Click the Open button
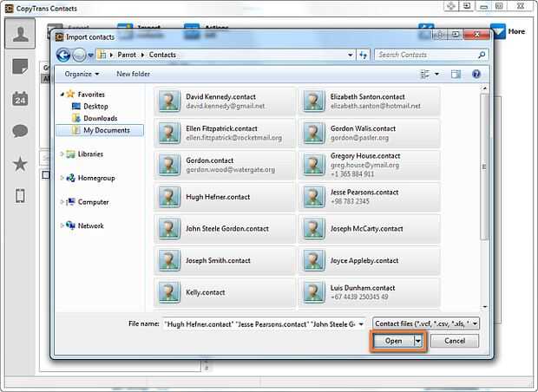Screen dimensions: 538x392 tap(393, 341)
